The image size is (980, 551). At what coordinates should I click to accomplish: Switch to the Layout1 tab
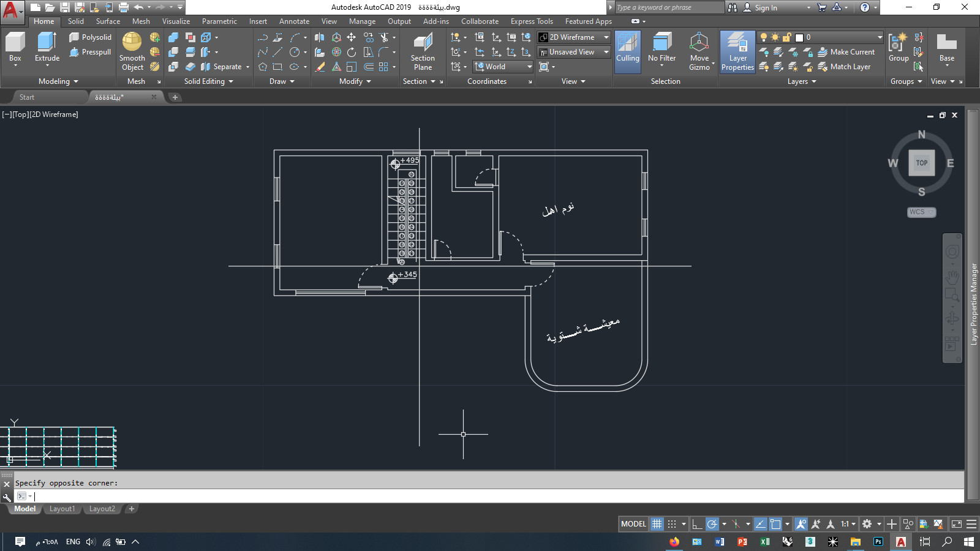pyautogui.click(x=62, y=509)
